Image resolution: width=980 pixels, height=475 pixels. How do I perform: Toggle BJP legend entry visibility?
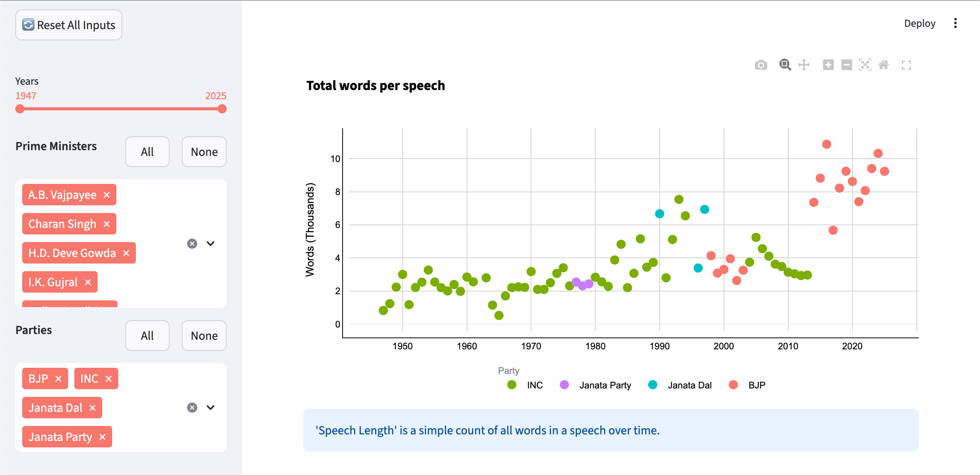pos(756,385)
